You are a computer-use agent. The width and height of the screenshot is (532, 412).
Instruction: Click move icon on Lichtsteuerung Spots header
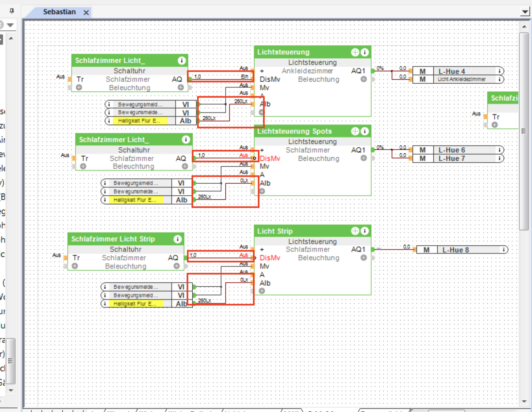point(355,131)
